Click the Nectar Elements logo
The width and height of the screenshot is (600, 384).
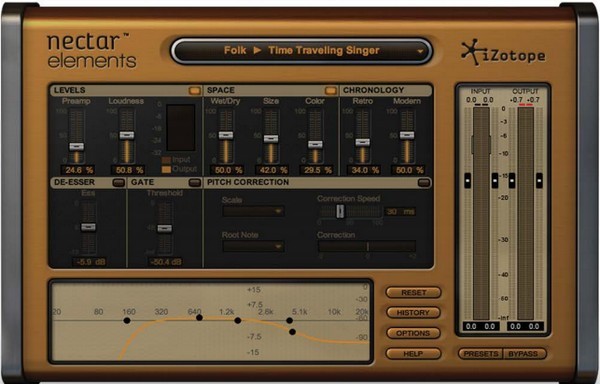(x=91, y=51)
